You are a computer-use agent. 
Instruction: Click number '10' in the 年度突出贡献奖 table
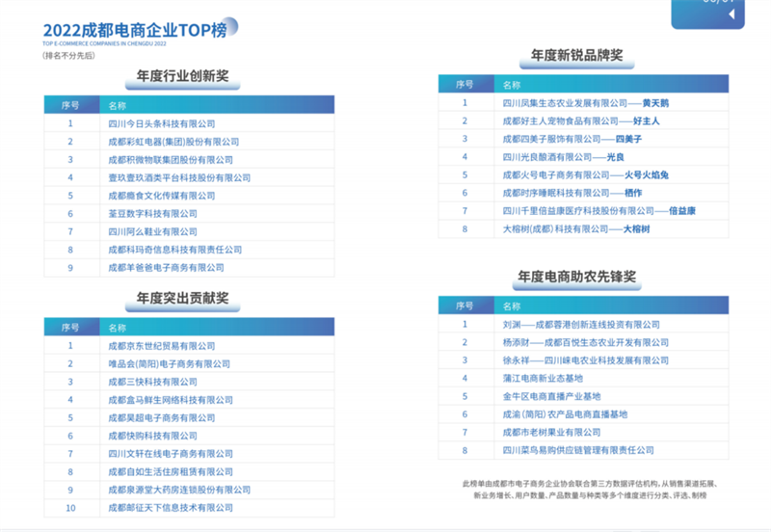tap(70, 508)
